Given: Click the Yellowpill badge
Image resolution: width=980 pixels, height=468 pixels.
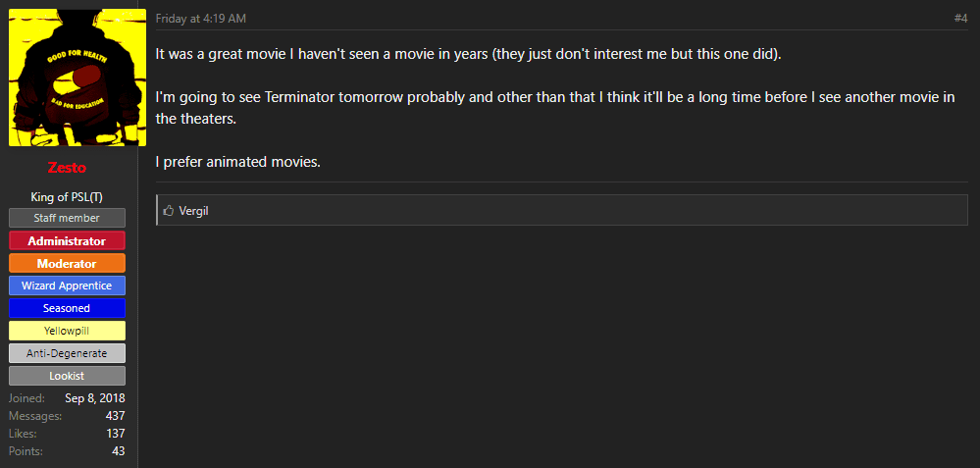Looking at the screenshot, I should point(67,331).
